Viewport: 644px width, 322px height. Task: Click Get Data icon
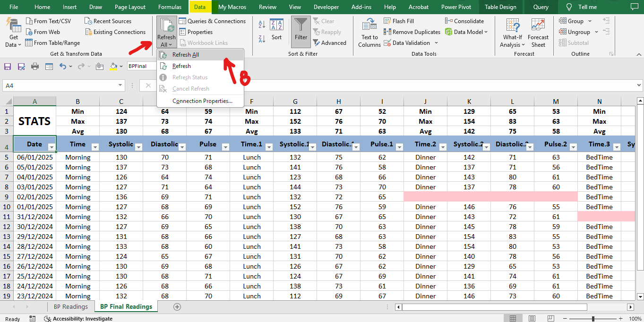(13, 32)
